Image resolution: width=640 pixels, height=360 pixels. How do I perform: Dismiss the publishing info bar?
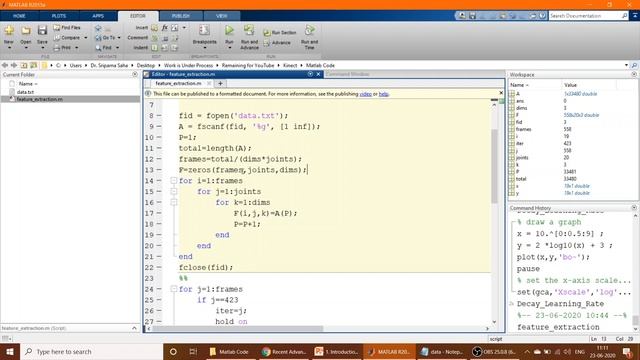point(501,93)
